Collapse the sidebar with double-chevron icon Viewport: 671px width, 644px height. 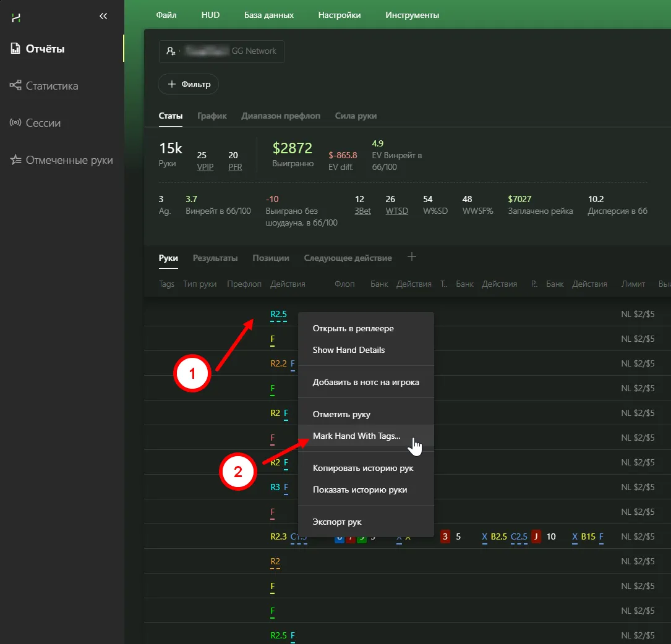pos(103,17)
